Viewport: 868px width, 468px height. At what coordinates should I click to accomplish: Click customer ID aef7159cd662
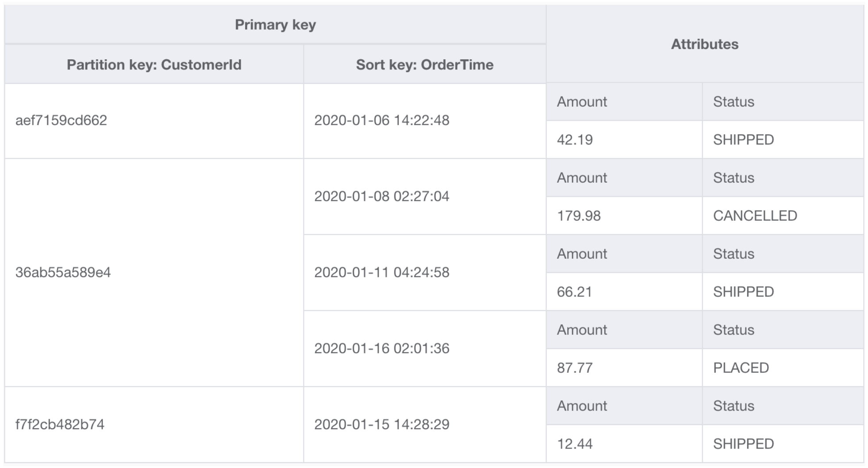coord(61,120)
